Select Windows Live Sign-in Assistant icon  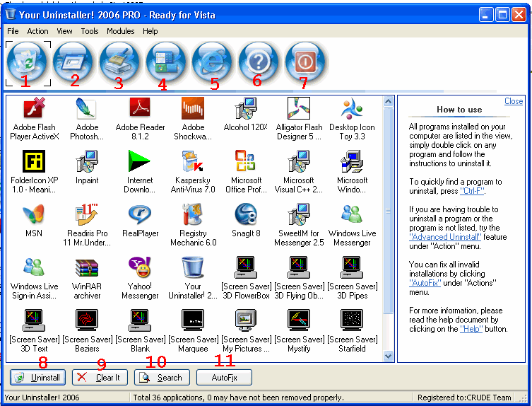pyautogui.click(x=34, y=267)
